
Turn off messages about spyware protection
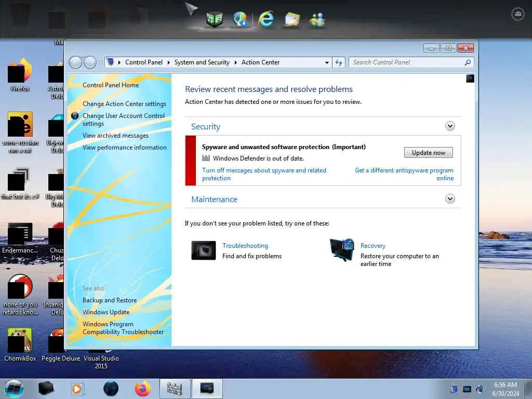(264, 175)
